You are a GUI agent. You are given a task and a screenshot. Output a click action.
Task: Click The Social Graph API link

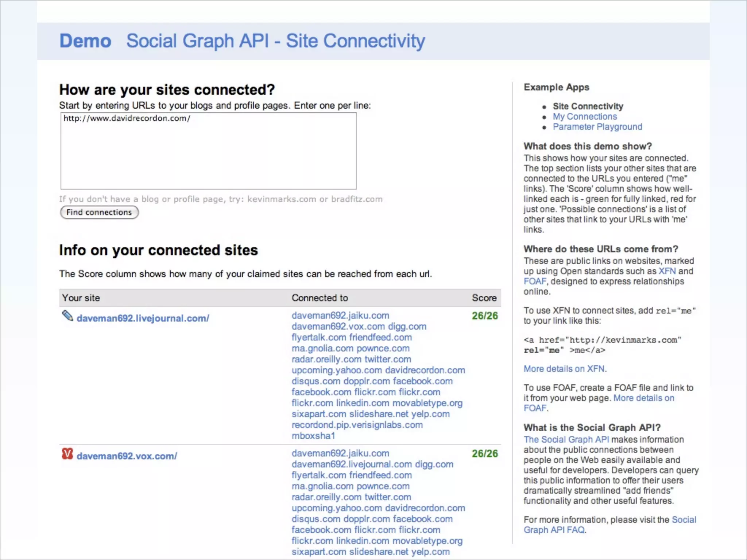tap(566, 440)
